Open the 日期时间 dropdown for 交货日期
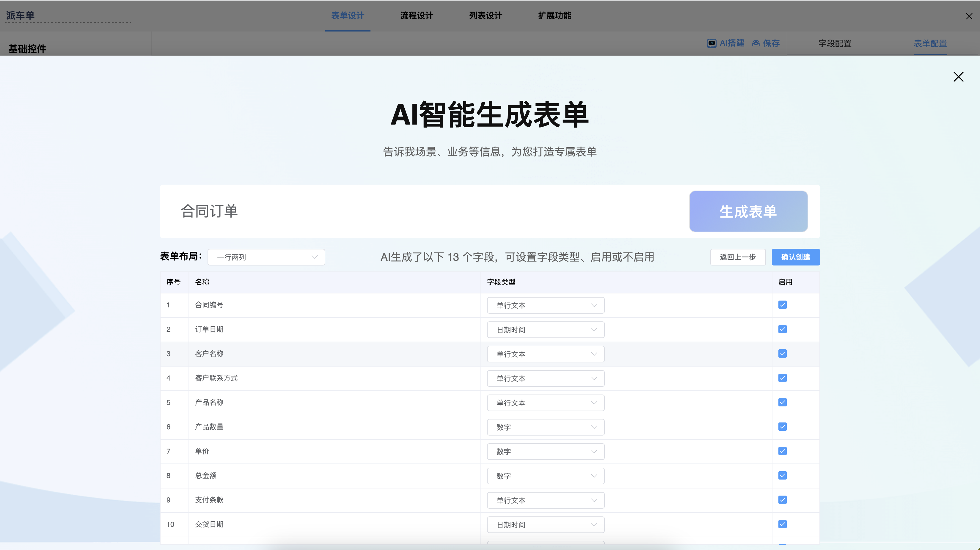 [x=545, y=524]
